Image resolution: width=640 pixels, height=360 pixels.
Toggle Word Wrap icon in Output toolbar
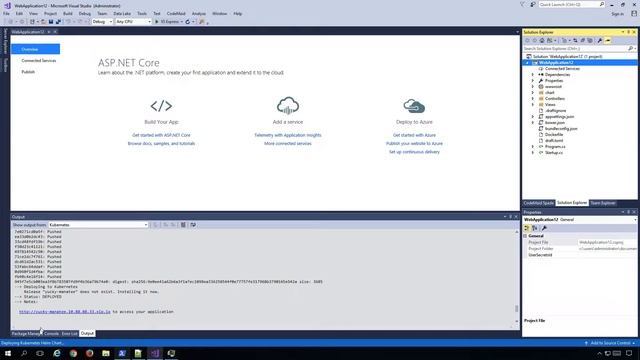193,225
